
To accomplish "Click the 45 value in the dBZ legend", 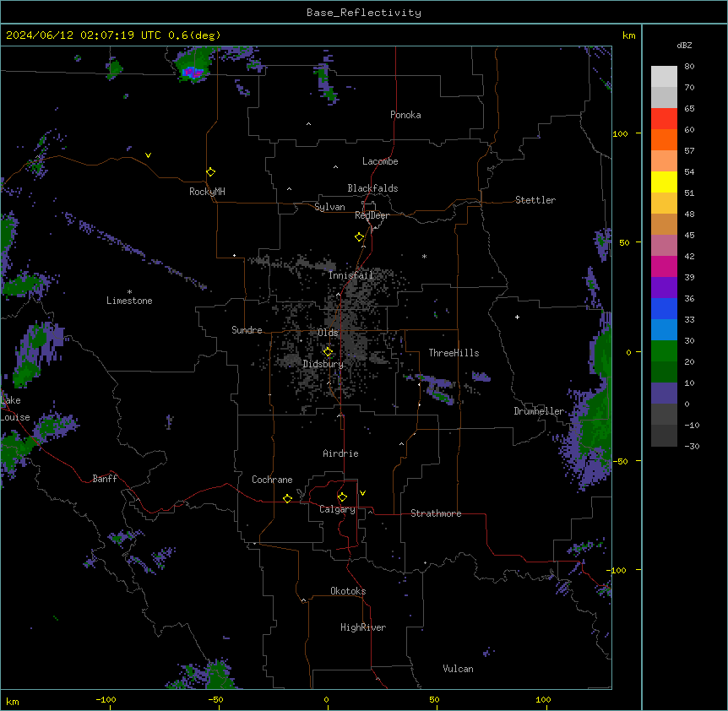I will (x=689, y=235).
